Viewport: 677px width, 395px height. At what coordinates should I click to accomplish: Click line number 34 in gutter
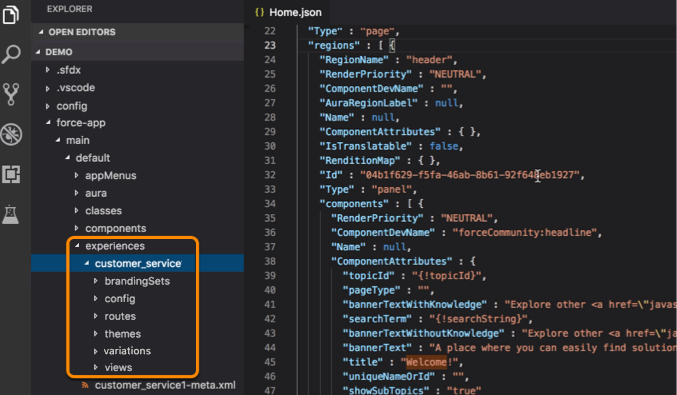click(x=270, y=204)
